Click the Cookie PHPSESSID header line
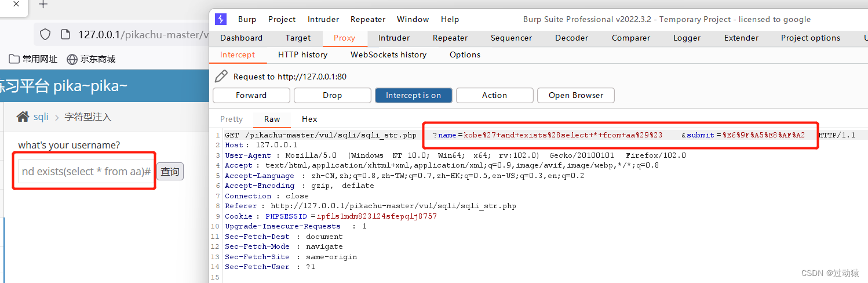Image resolution: width=868 pixels, height=283 pixels. (x=331, y=216)
